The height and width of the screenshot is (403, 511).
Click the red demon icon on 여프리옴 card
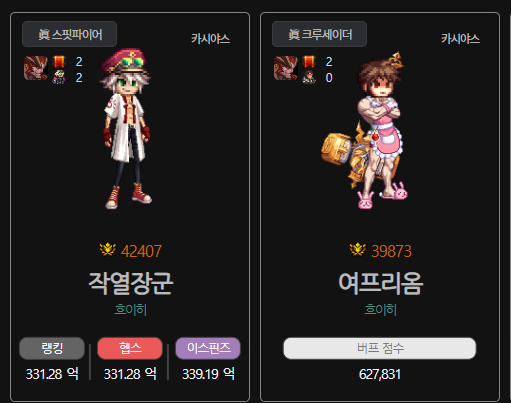(x=286, y=68)
